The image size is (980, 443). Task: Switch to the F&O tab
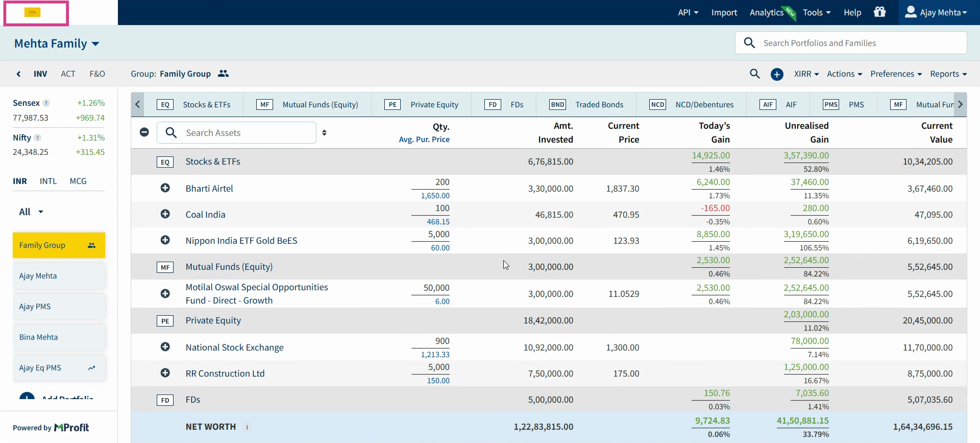coord(97,74)
